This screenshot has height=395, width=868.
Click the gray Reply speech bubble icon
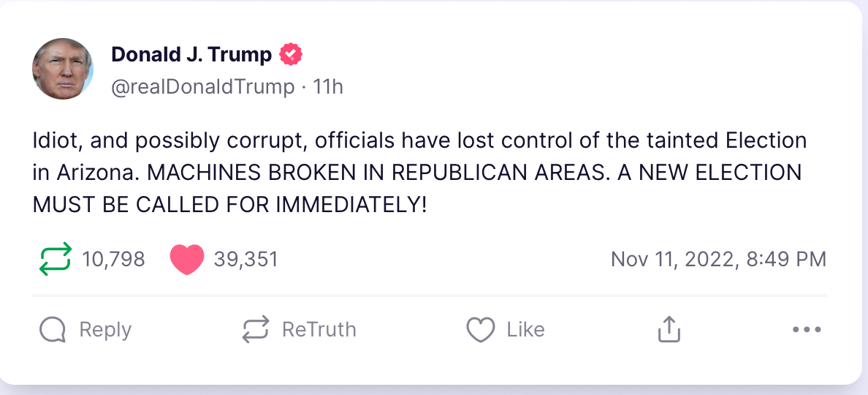tap(53, 329)
